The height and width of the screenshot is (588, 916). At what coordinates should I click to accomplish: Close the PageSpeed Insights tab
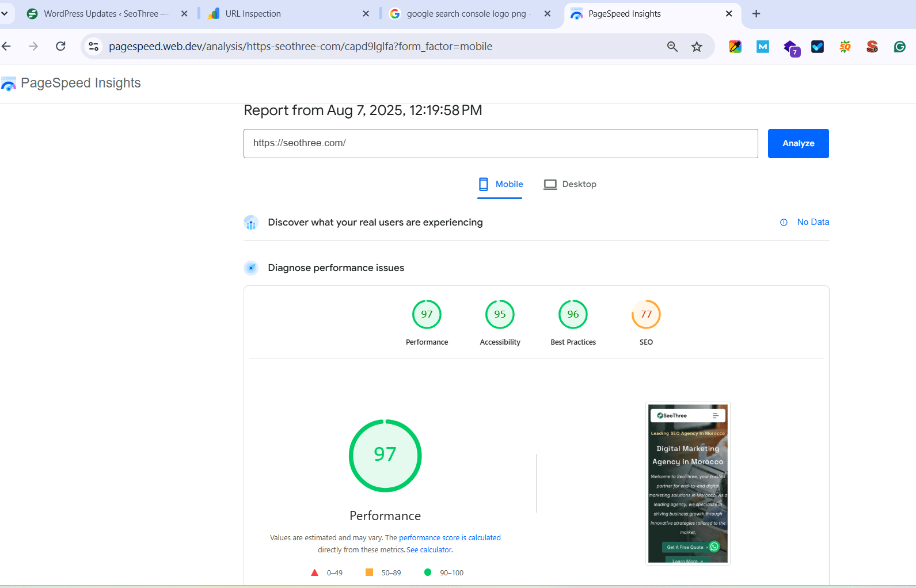(729, 14)
